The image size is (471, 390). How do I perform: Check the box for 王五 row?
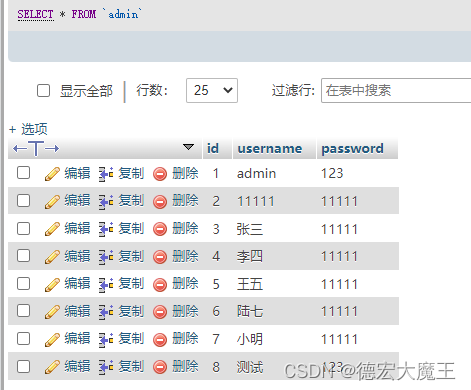(23, 283)
